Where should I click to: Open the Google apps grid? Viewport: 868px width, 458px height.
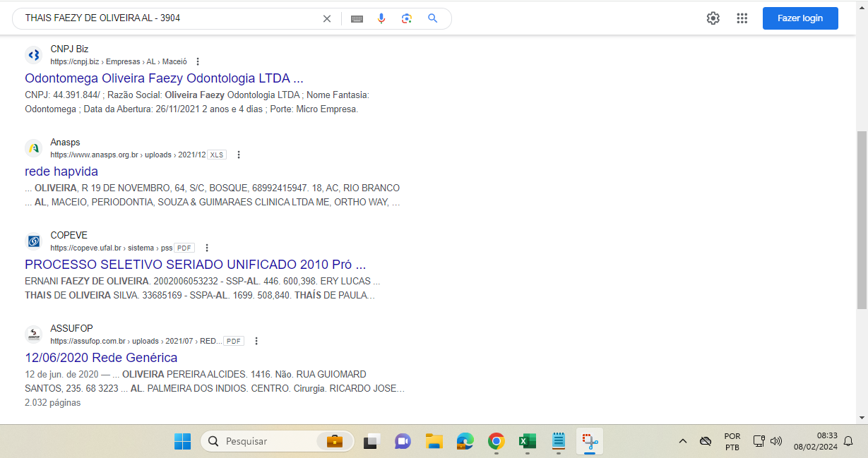click(742, 18)
